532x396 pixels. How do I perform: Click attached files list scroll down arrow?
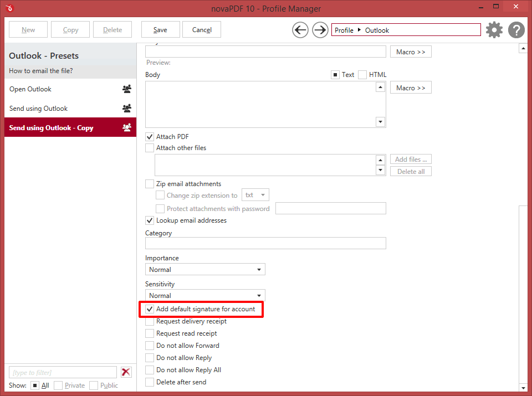380,170
